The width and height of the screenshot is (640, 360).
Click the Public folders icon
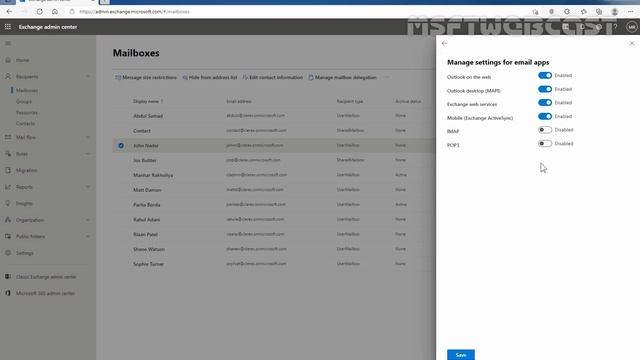(x=8, y=236)
